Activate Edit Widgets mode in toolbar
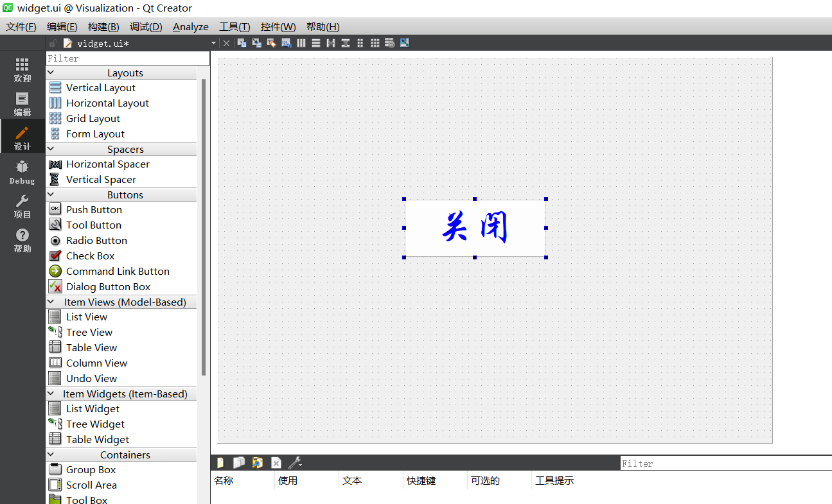The image size is (832, 504). click(x=242, y=43)
